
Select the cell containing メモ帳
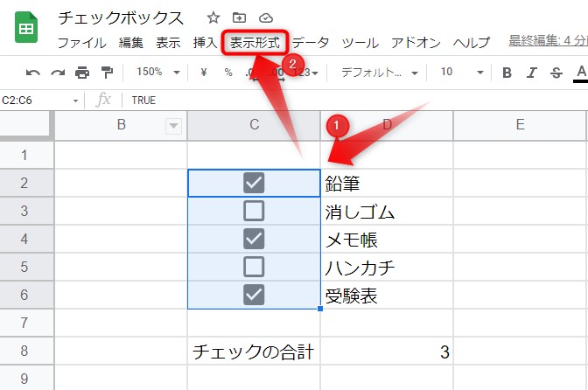[x=387, y=239]
